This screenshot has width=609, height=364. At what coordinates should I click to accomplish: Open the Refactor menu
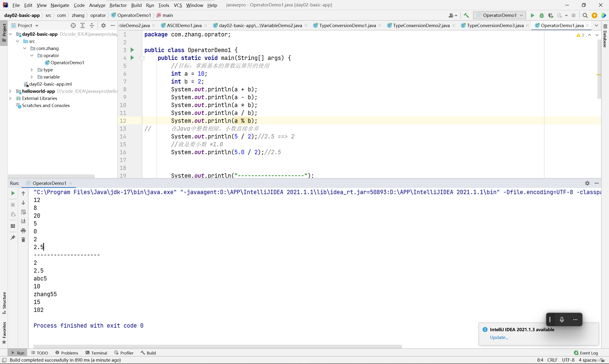point(118,5)
